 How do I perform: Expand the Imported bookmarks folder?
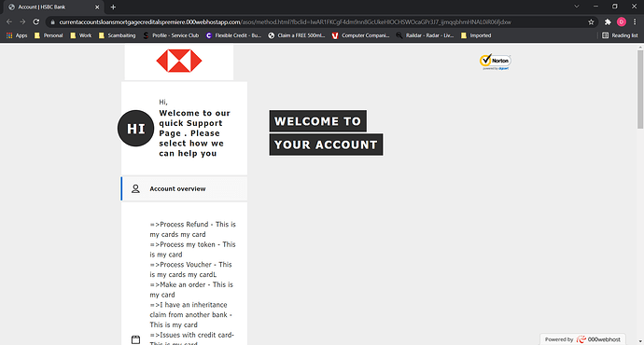point(476,35)
